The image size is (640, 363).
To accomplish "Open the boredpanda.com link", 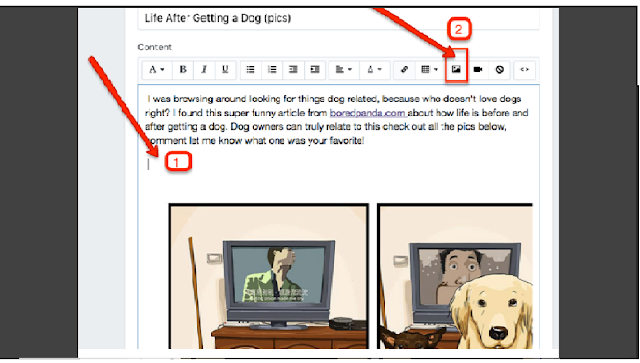I will (367, 113).
